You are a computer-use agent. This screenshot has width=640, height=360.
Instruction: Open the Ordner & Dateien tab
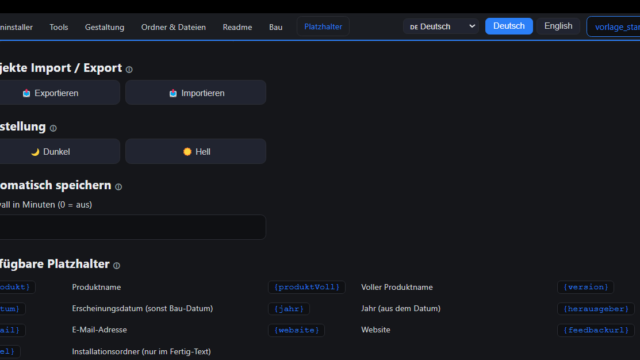click(173, 27)
